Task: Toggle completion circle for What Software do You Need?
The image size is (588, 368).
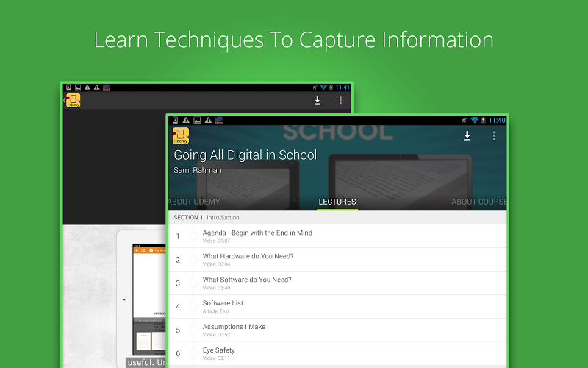Action: coord(193,283)
